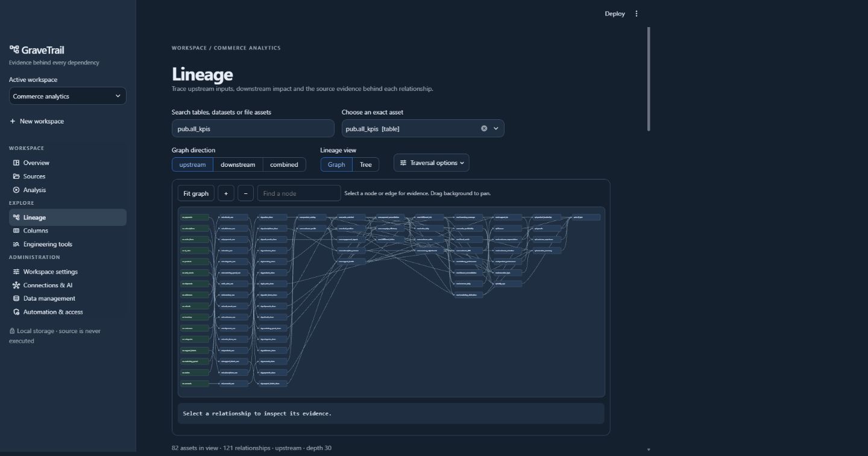Focus the Find a node field

299,193
